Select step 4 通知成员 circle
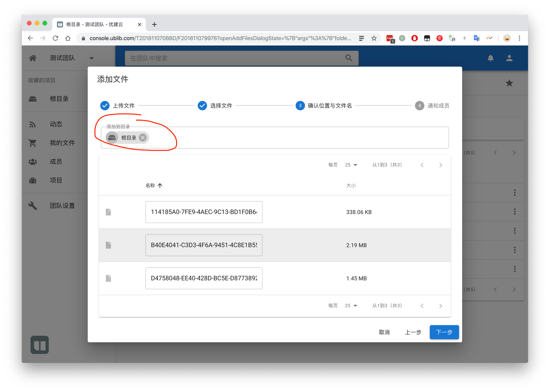This screenshot has height=392, width=550. pos(419,106)
